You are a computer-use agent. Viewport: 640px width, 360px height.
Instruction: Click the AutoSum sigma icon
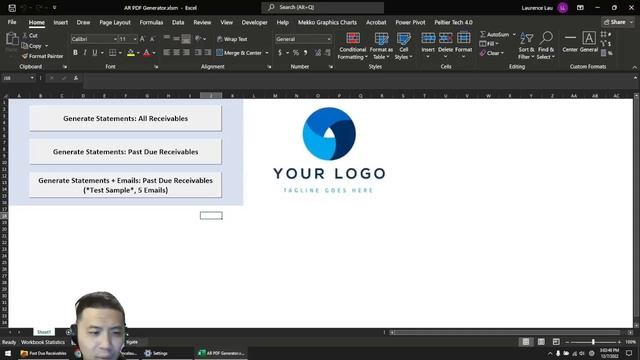(483, 35)
